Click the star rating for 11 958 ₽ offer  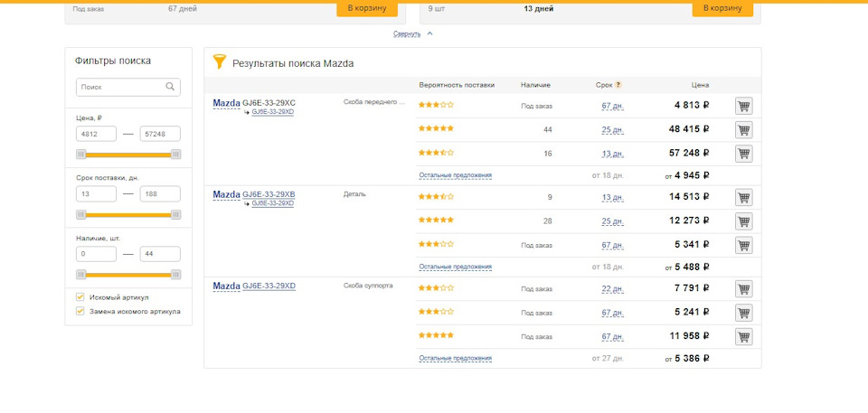point(436,335)
